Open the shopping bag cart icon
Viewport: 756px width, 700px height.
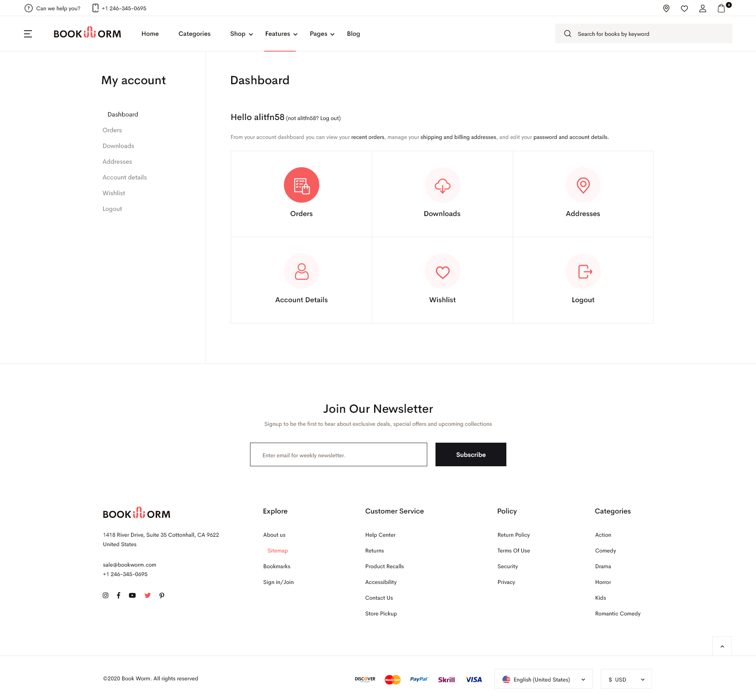[721, 8]
